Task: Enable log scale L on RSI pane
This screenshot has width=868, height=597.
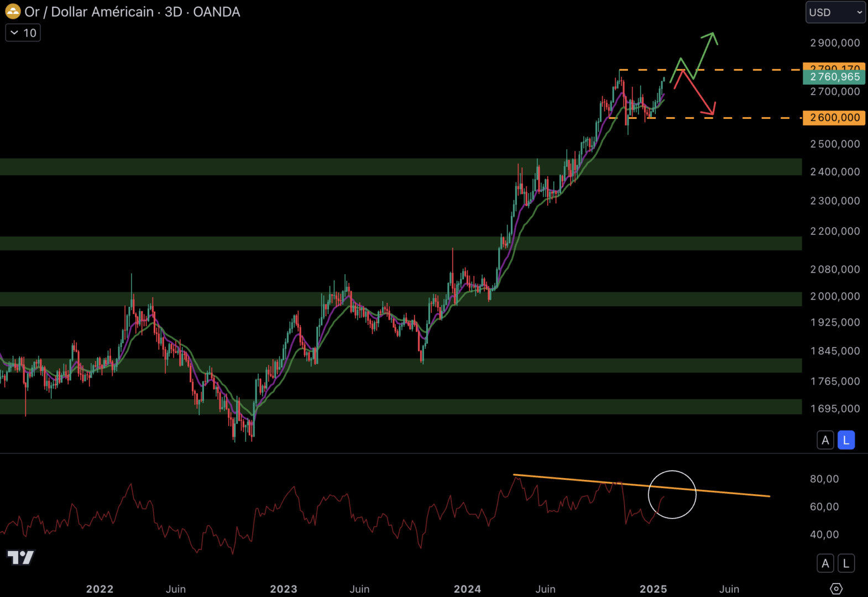Action: (x=846, y=563)
